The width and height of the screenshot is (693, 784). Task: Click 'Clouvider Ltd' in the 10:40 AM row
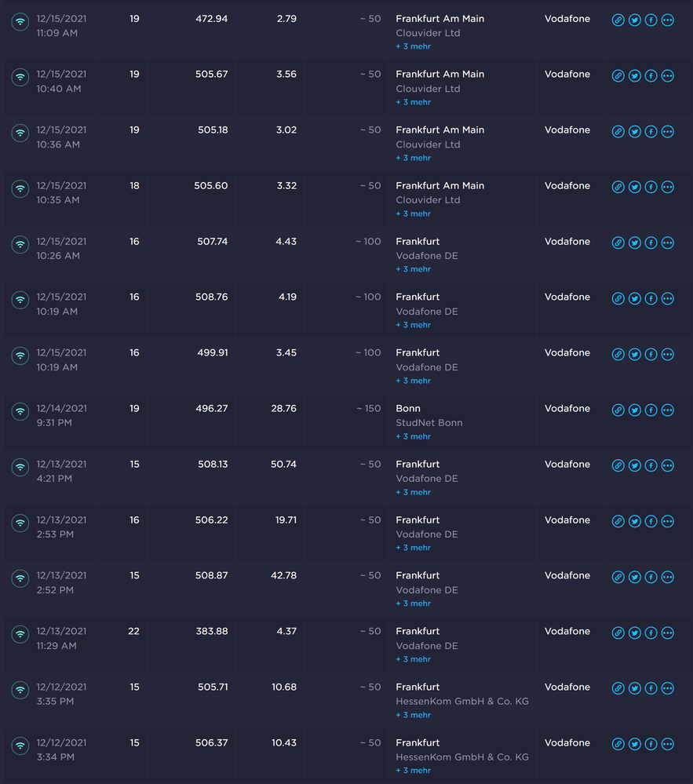pos(428,89)
